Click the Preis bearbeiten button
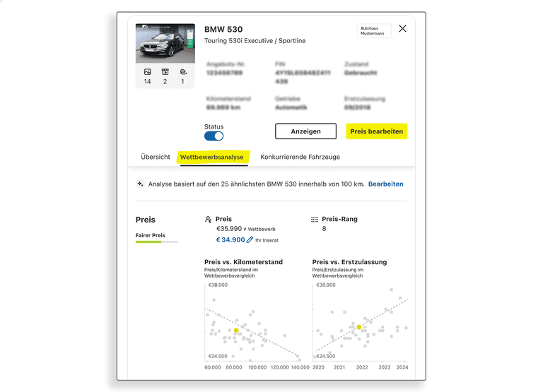The width and height of the screenshot is (543, 392). [x=376, y=131]
